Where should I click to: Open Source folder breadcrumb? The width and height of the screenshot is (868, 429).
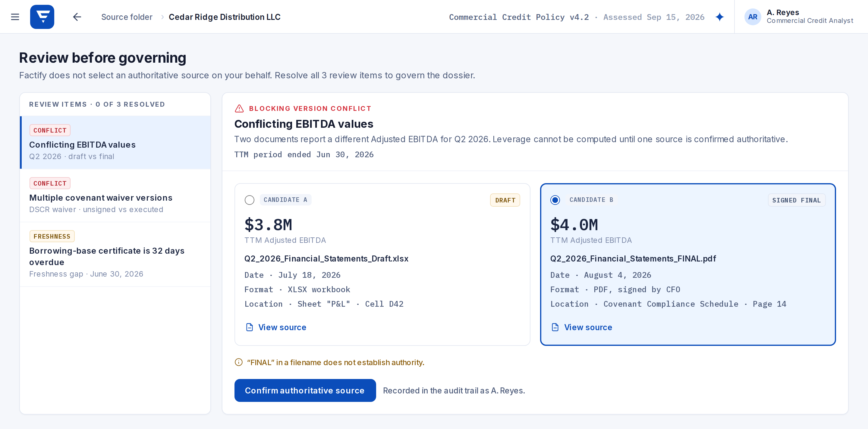127,17
